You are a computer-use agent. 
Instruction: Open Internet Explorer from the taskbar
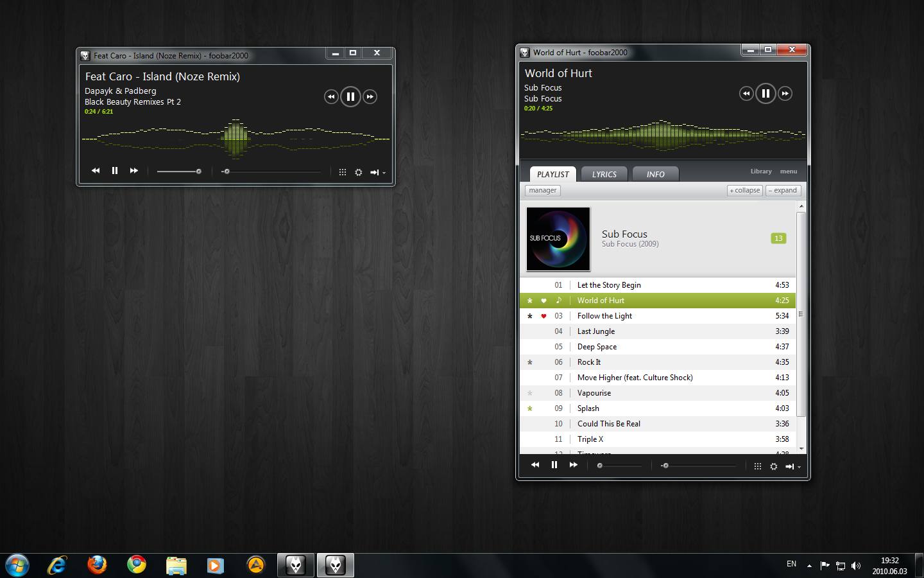pyautogui.click(x=57, y=565)
